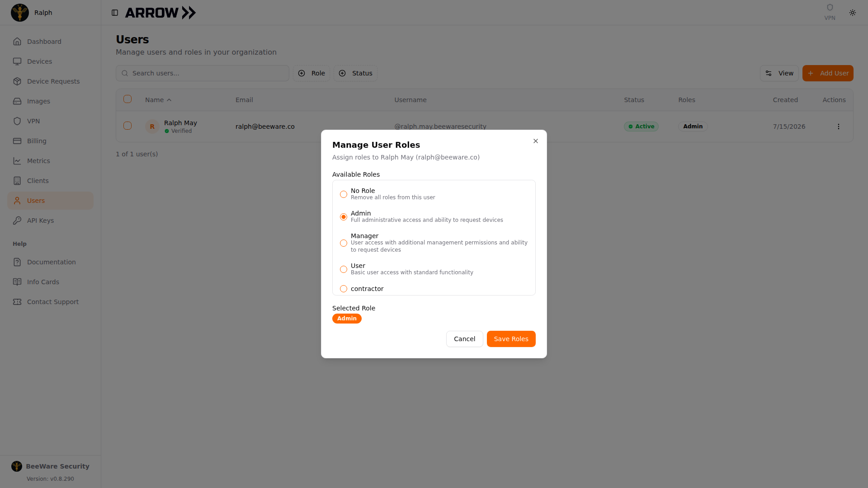Click the Dashboard home icon in sidebar
The height and width of the screenshot is (488, 868).
pos(17,42)
